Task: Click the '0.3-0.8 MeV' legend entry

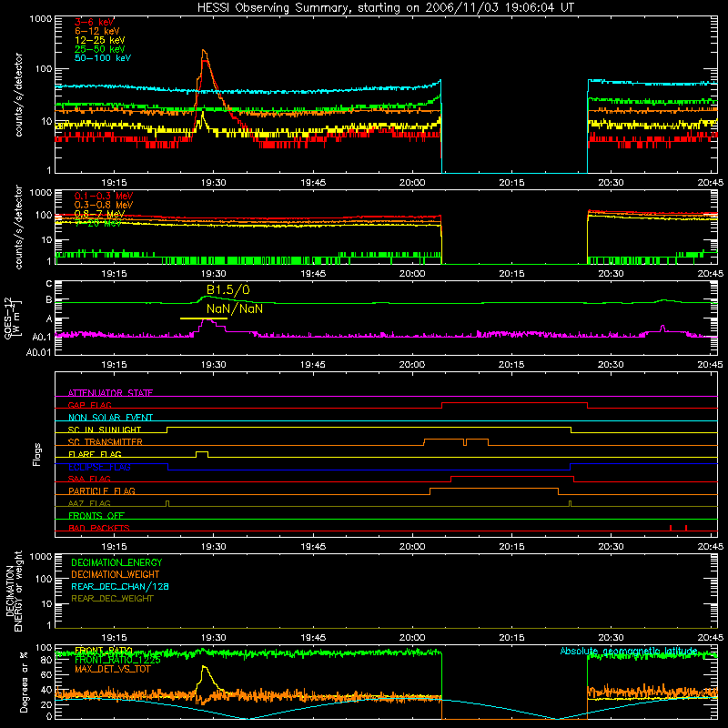Action: click(x=104, y=205)
